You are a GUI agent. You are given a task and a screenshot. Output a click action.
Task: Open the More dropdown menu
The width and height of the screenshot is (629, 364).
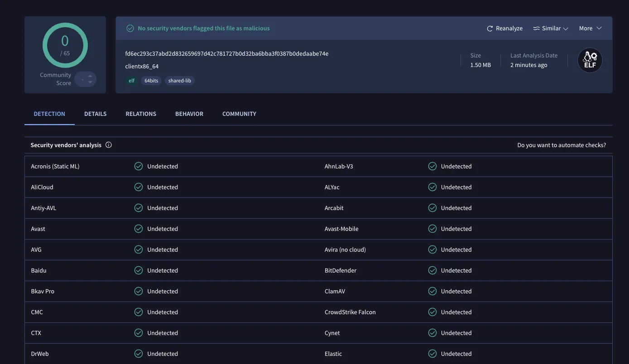pyautogui.click(x=590, y=29)
